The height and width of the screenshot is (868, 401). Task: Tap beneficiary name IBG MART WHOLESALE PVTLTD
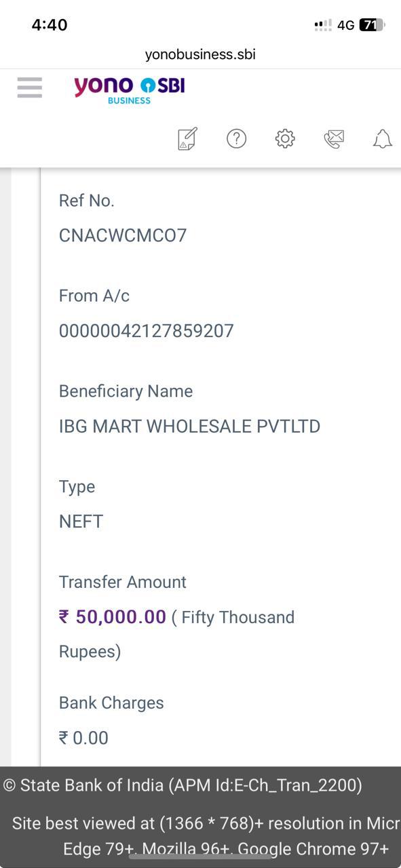[x=189, y=427]
